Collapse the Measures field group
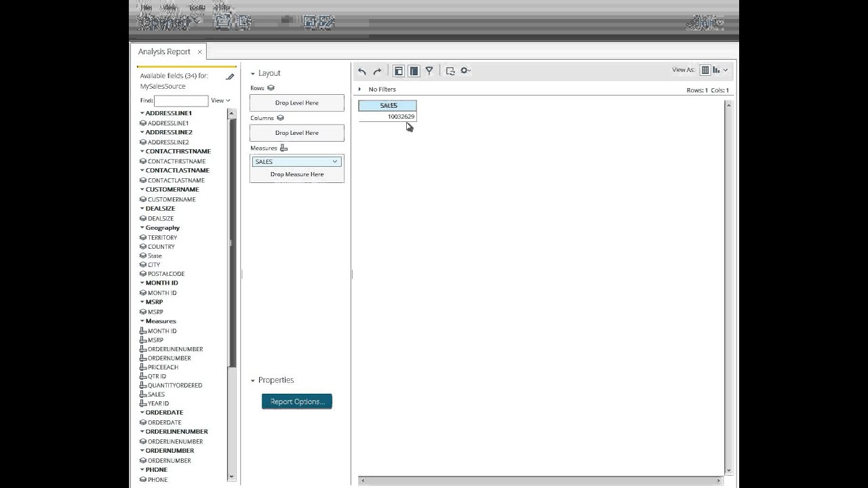The image size is (868, 488). (142, 321)
